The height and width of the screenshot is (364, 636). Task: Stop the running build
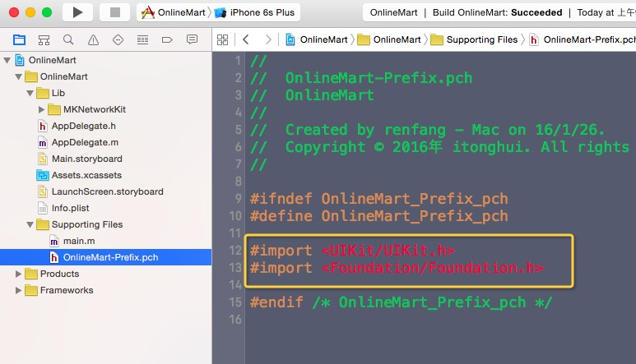point(115,12)
